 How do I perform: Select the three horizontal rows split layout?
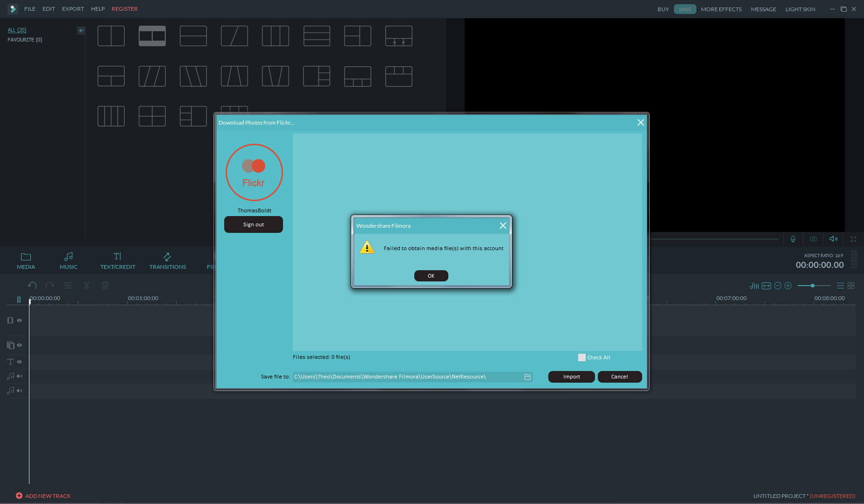tap(317, 36)
